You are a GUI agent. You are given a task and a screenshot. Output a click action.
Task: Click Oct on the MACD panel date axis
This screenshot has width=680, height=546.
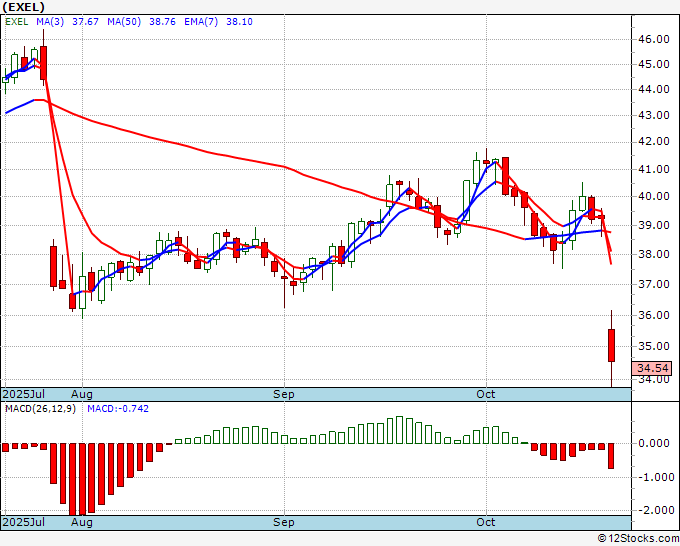click(486, 522)
